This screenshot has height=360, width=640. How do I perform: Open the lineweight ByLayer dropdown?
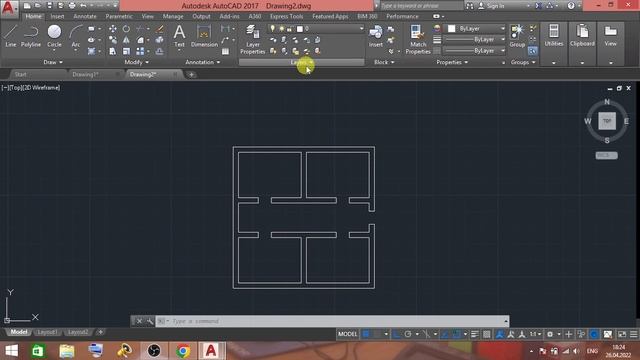click(475, 40)
